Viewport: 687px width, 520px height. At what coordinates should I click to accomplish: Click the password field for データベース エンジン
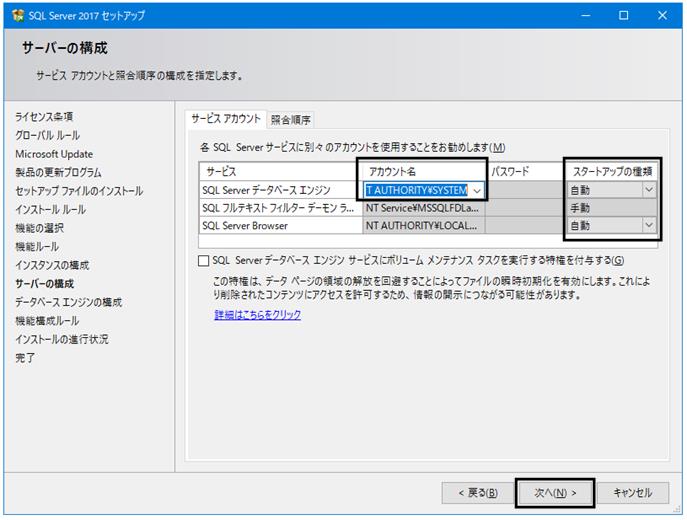[525, 190]
